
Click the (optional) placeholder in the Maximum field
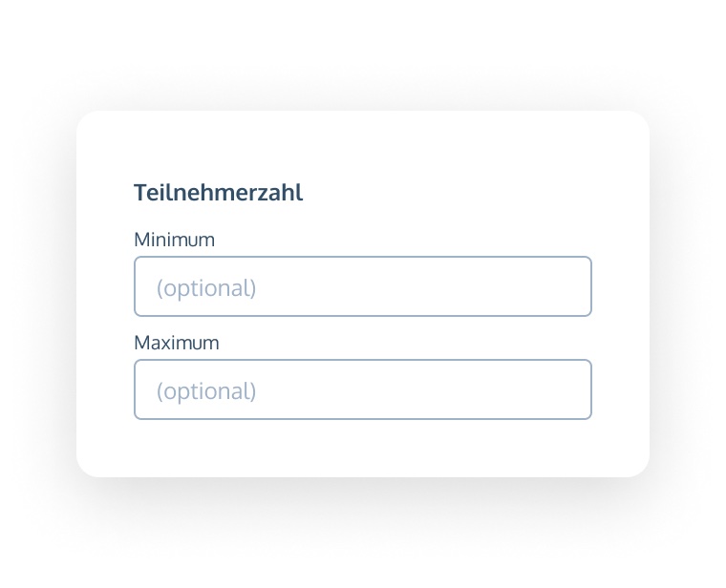point(206,390)
